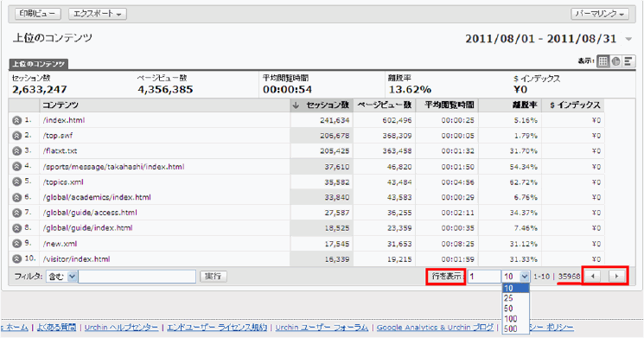Expand row 1 /index.html icon
The image size is (644, 338).
point(16,120)
